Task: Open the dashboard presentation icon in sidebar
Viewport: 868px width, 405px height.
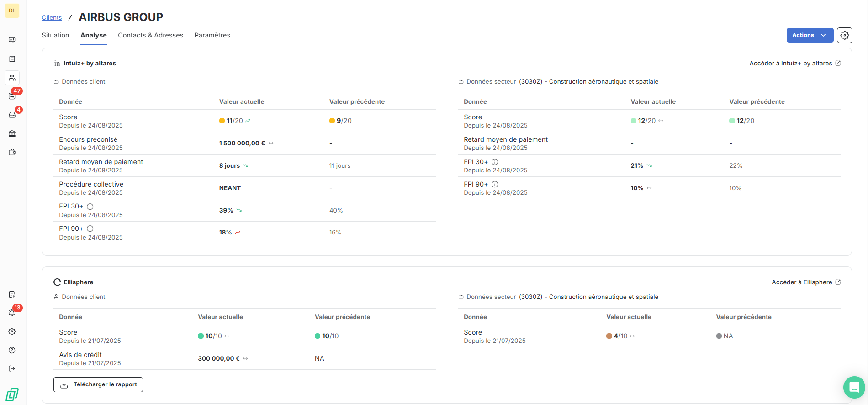Action: point(12,40)
